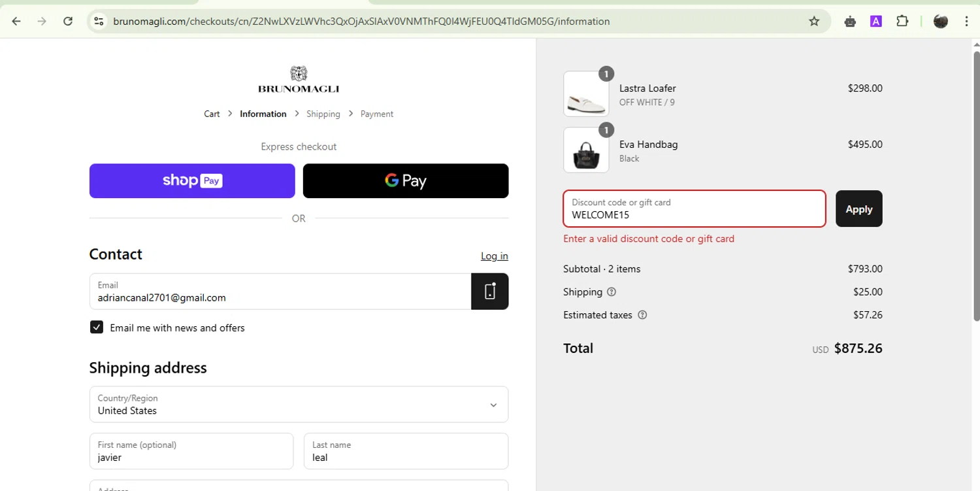Pay with Shop Pay button
Viewport: 980px width, 491px height.
(x=192, y=180)
